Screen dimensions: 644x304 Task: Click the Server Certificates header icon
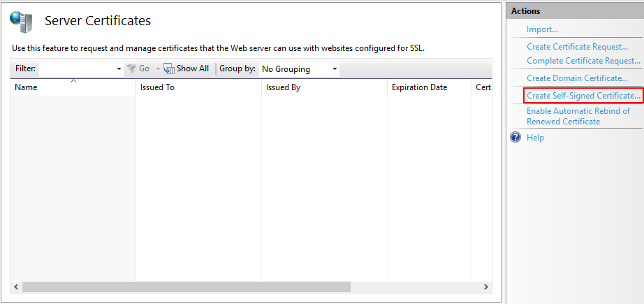(x=20, y=22)
